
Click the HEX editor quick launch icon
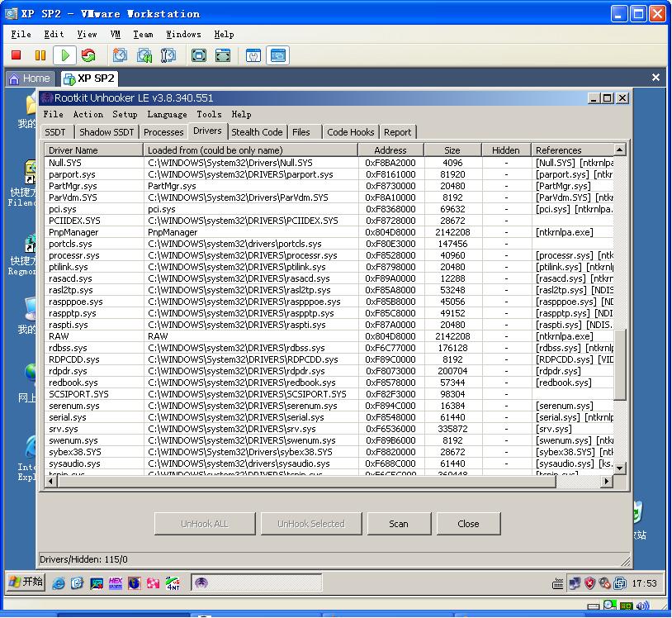point(116,582)
